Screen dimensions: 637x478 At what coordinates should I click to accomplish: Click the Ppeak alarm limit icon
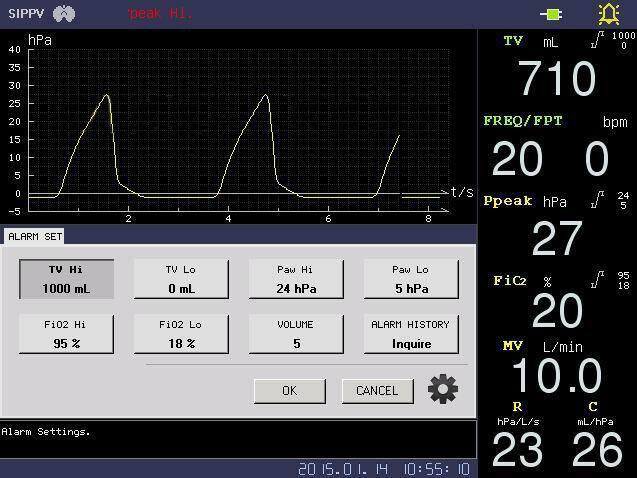tap(597, 201)
